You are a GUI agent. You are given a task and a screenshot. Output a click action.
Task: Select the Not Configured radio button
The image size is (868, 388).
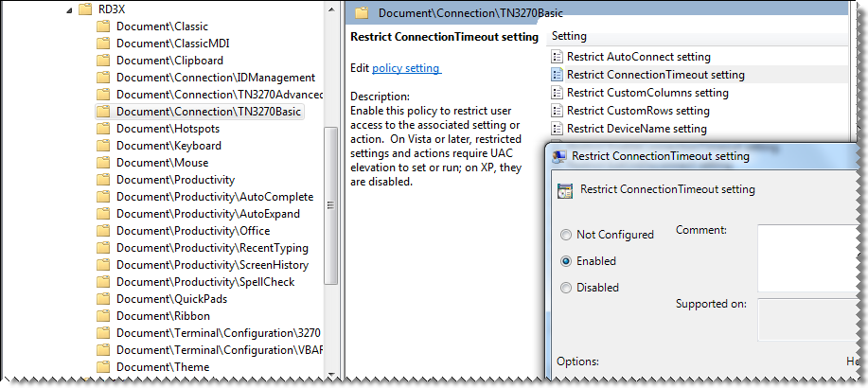coord(566,235)
